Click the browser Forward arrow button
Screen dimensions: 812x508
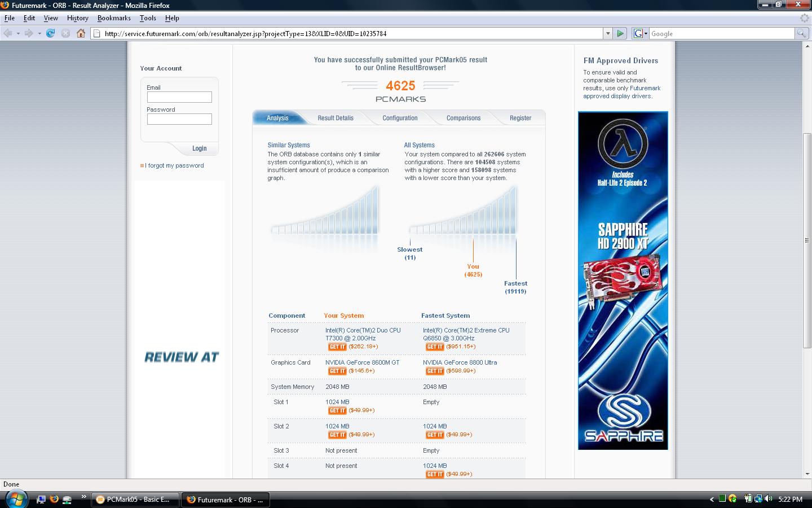point(29,33)
